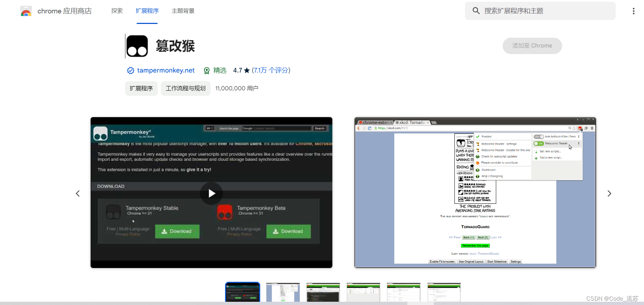The height and width of the screenshot is (305, 644).
Task: Click the Tampermonkey Stable Download button in video
Action: [177, 231]
